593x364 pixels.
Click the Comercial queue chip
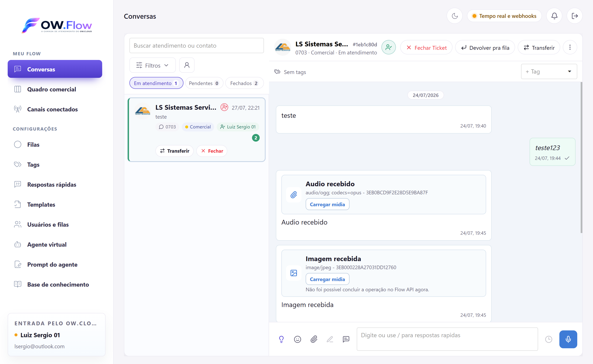tap(198, 127)
